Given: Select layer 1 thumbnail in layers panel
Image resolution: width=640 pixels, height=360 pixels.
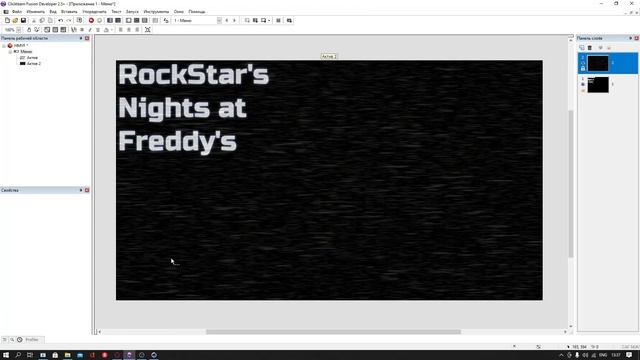Looking at the screenshot, I should pyautogui.click(x=598, y=85).
